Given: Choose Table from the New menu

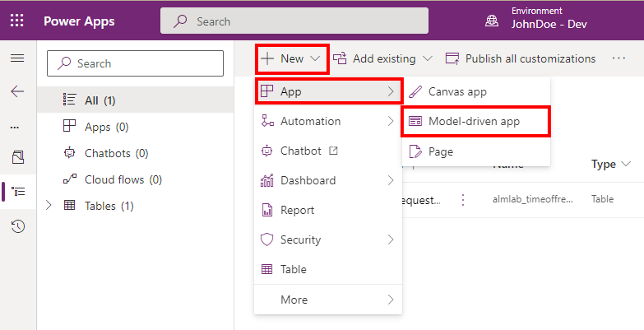Looking at the screenshot, I should [328, 269].
